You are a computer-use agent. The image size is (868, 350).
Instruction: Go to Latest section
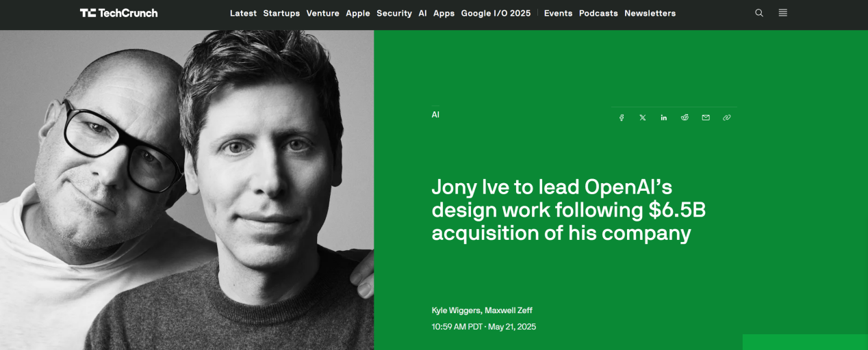click(x=243, y=13)
